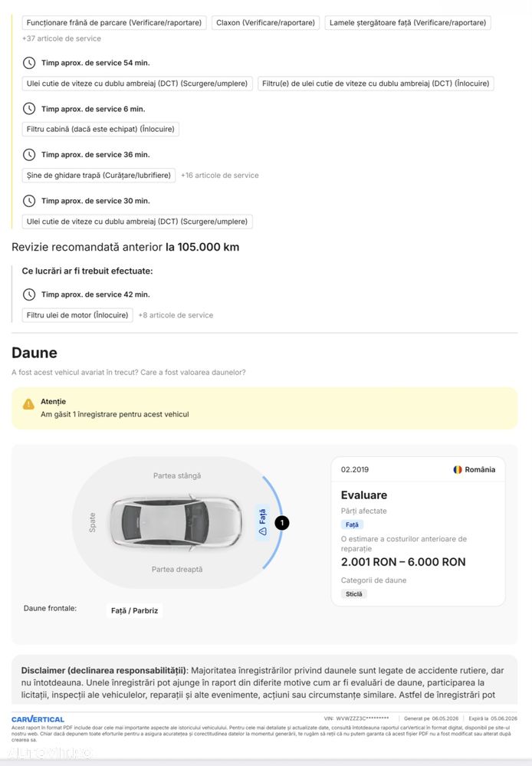Expand the +16 articole de service list

pos(220,176)
